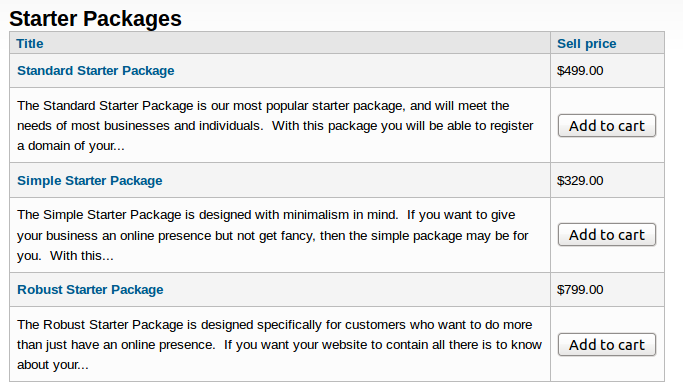
Task: Click the truncated text 'you. With this...'
Action: (x=65, y=256)
